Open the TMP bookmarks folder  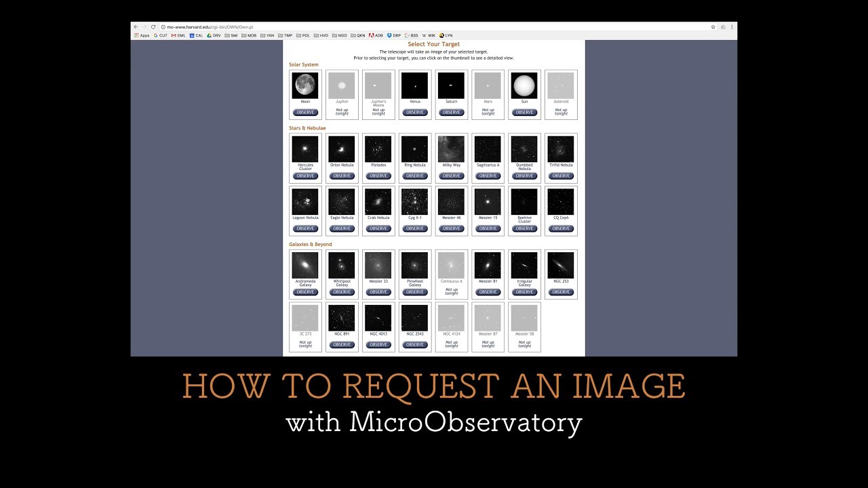click(285, 35)
